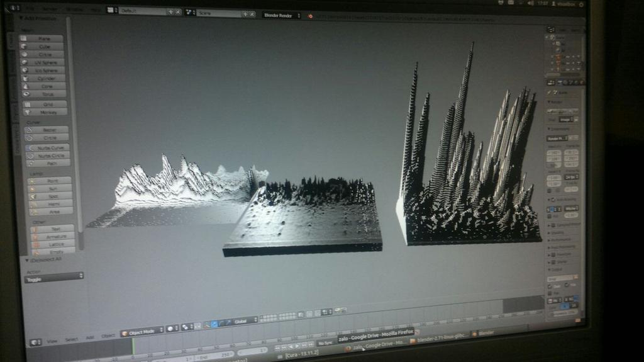
Task: Add a Nurbs Curve
Action: point(48,148)
